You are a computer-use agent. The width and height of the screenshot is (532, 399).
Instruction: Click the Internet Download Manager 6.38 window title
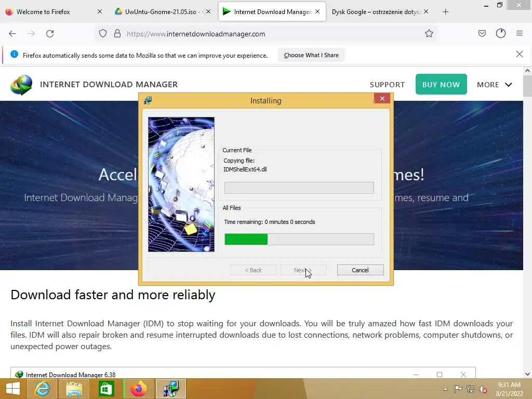(71, 375)
